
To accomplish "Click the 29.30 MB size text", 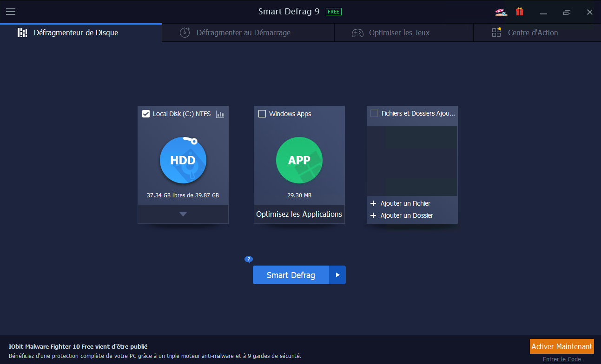I will [x=299, y=195].
